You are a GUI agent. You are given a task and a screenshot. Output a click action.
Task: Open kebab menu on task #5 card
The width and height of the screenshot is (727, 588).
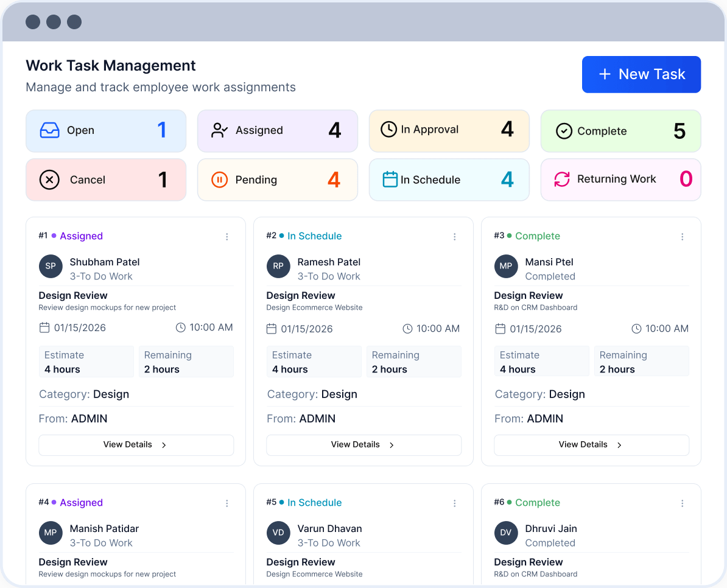point(455,503)
